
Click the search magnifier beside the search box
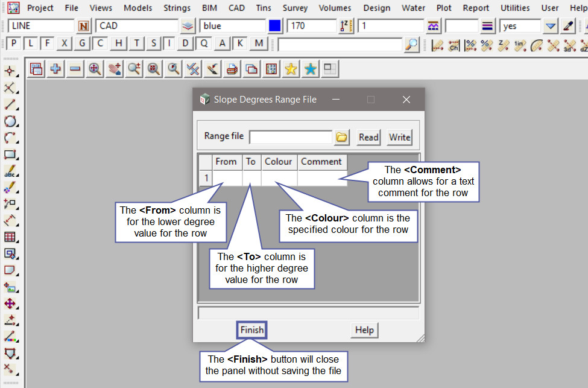point(412,45)
